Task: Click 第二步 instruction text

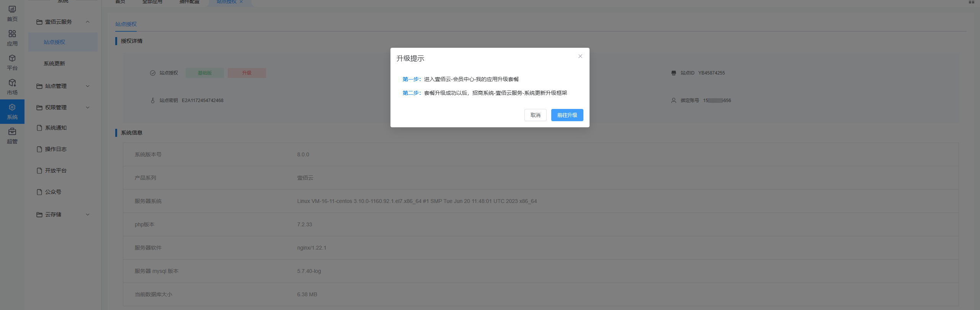Action: 485,93
